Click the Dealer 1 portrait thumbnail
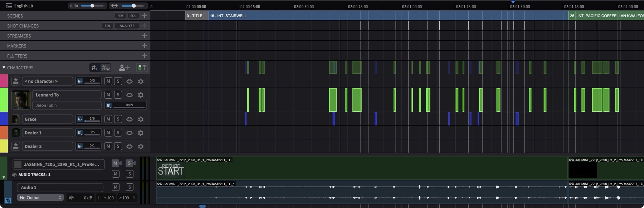The width and height of the screenshot is (644, 208). pos(15,133)
